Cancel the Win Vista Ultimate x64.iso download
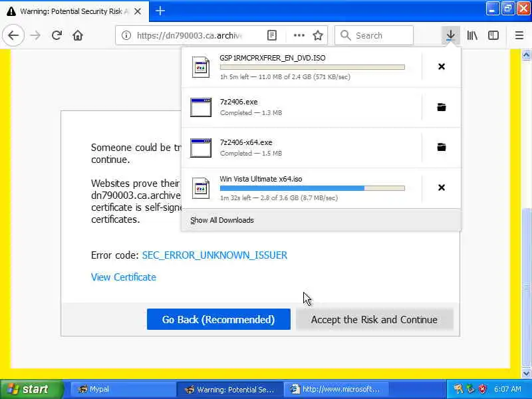This screenshot has height=399, width=532. coord(442,188)
